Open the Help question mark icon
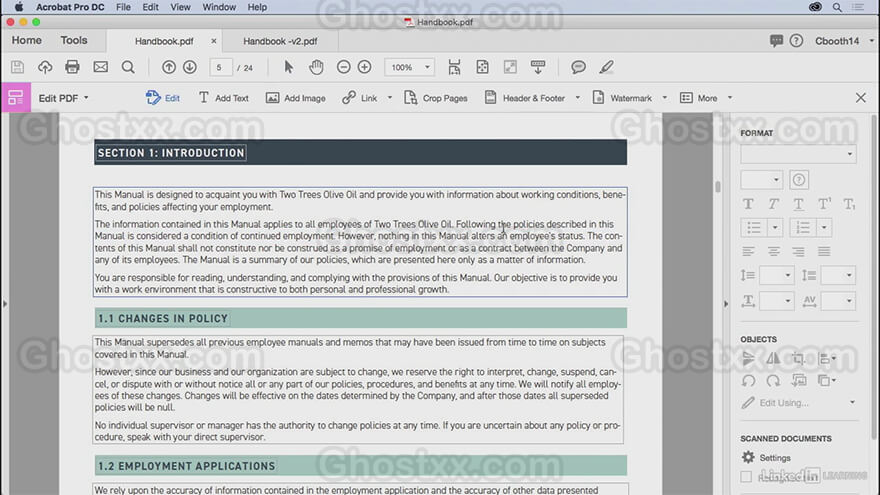 796,40
